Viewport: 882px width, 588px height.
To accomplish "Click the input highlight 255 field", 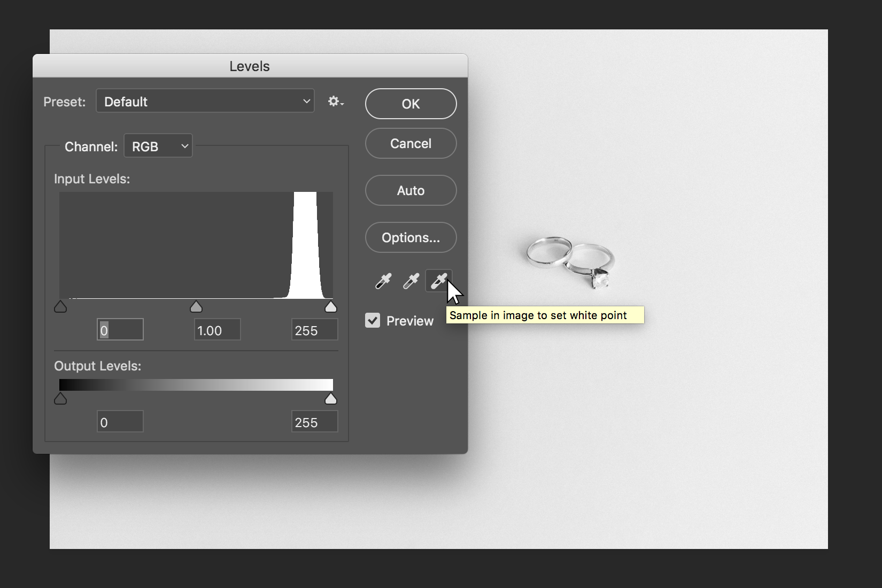I will coord(314,330).
